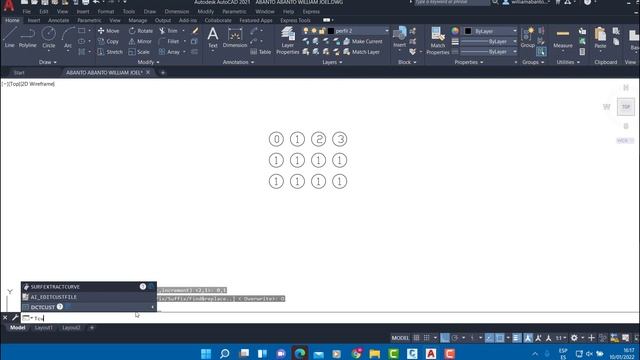This screenshot has height=360, width=640.
Task: Expand the Draw panel
Action: (x=48, y=62)
